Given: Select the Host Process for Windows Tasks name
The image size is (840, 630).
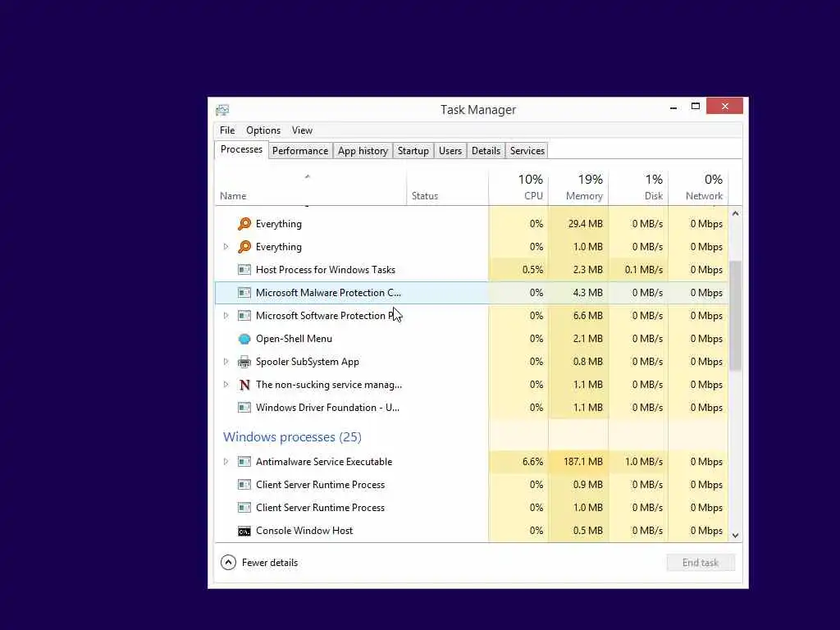Looking at the screenshot, I should (x=325, y=269).
